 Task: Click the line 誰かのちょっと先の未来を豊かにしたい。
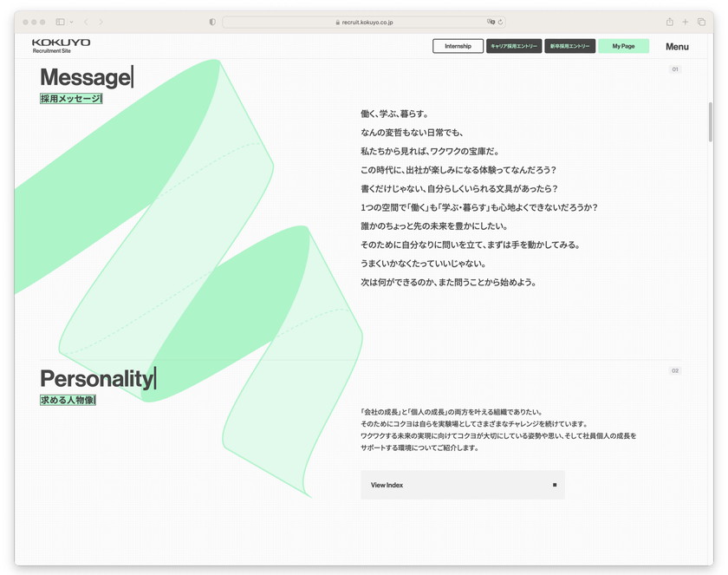click(434, 226)
